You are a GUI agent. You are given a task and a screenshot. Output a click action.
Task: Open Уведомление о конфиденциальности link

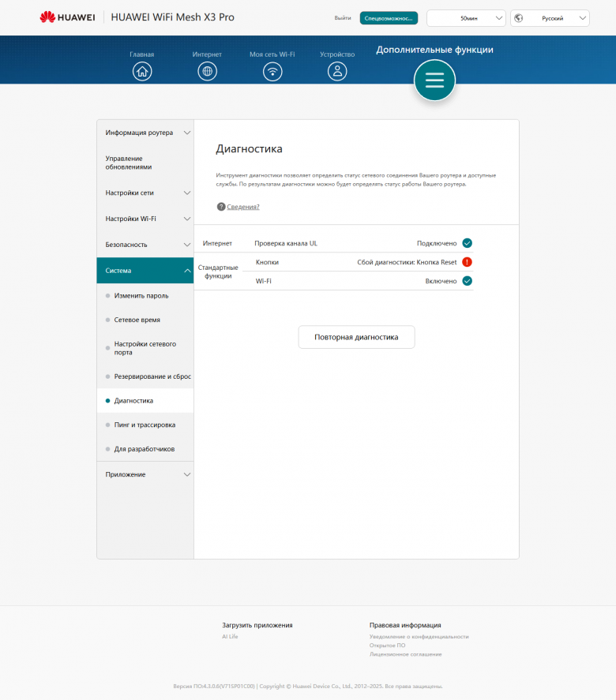(419, 637)
